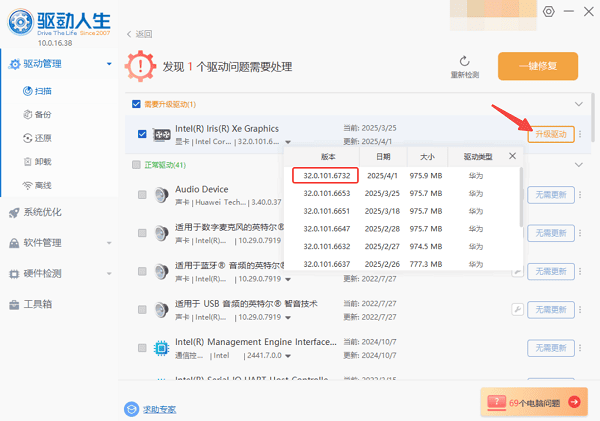
Task: Close the driver version list popup
Action: click(512, 156)
